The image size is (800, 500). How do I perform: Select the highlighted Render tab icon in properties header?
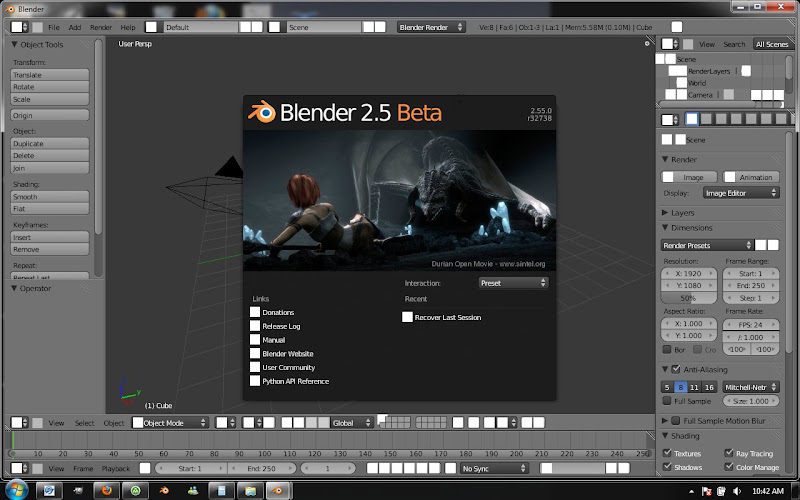(x=691, y=119)
